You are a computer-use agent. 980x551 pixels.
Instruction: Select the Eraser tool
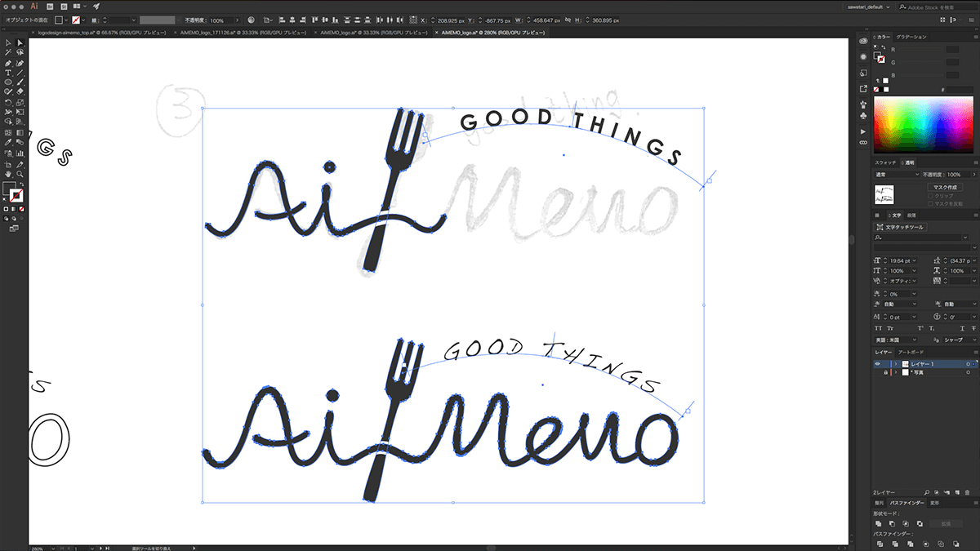point(20,92)
